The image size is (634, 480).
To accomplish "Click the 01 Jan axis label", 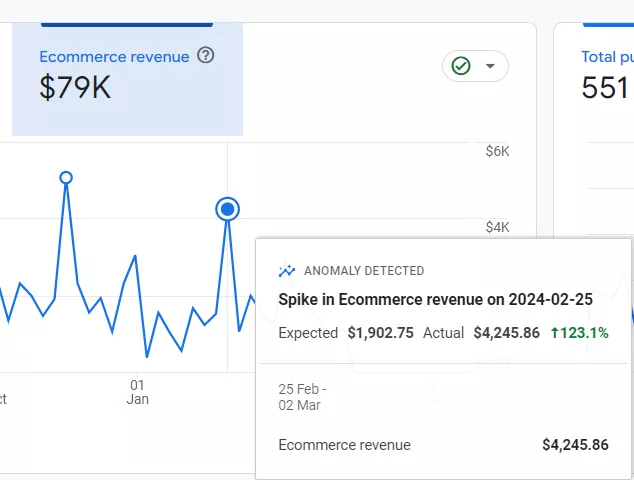I will 137,392.
